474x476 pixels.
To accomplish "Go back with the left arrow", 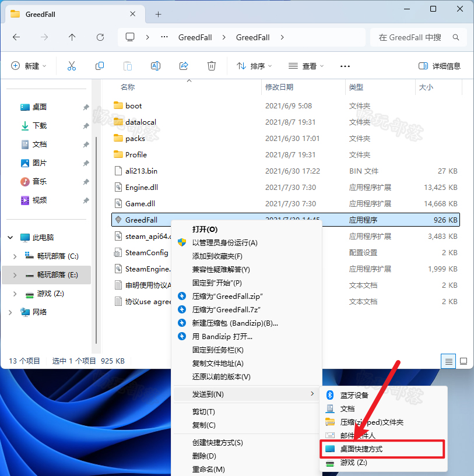I will click(x=16, y=37).
